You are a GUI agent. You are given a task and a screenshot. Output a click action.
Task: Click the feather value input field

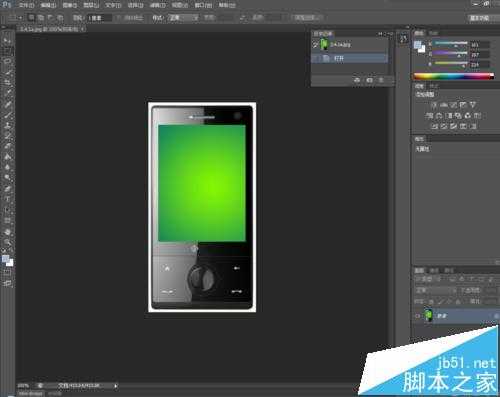(100, 18)
